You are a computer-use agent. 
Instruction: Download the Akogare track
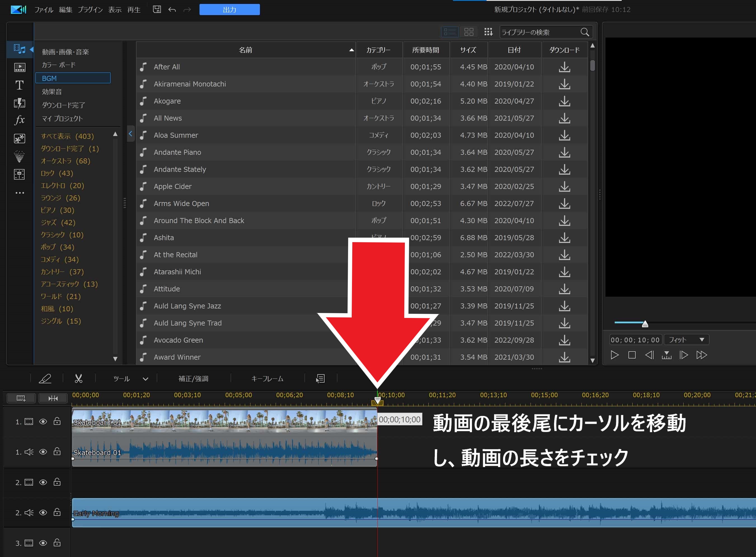tap(564, 101)
